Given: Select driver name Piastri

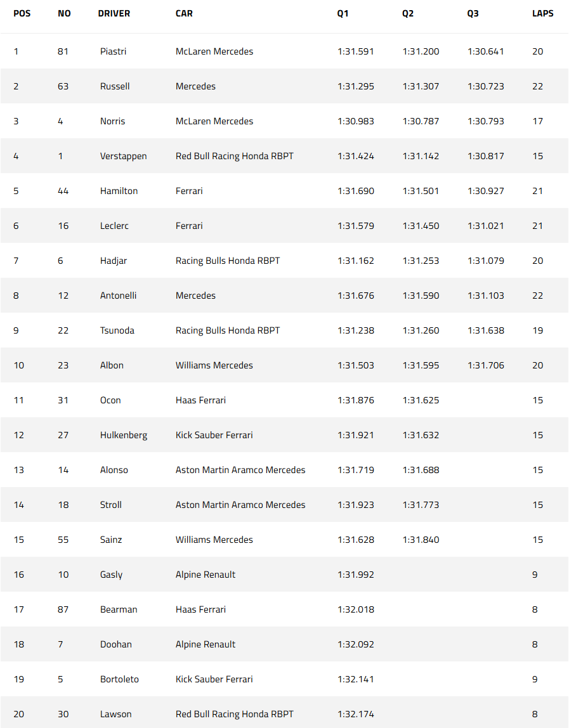Looking at the screenshot, I should [x=113, y=51].
